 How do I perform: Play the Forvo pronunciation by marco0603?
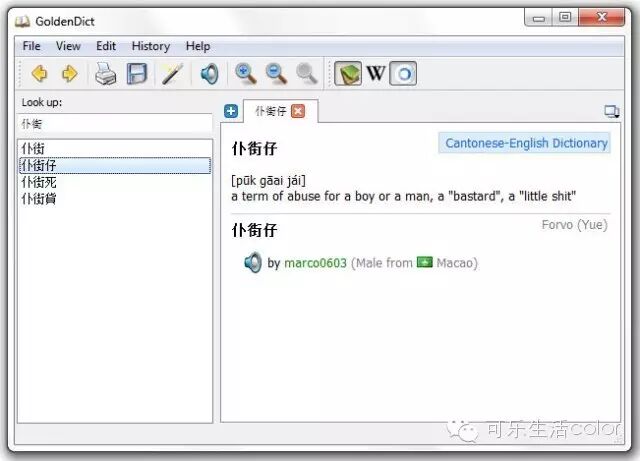pyautogui.click(x=253, y=263)
